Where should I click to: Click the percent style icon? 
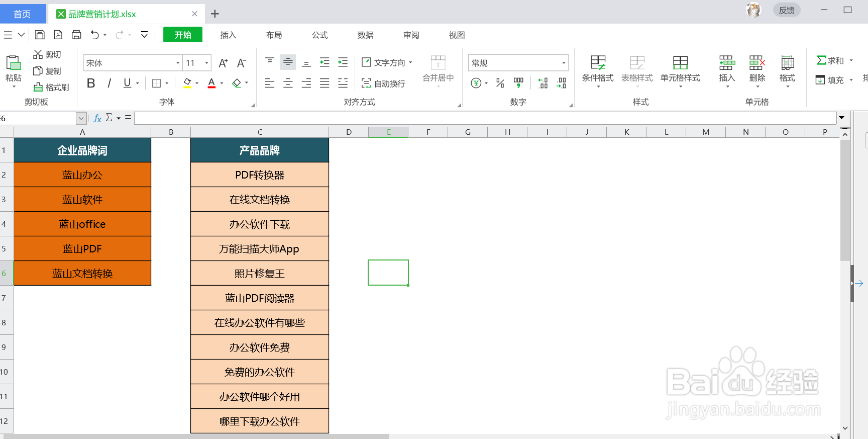pos(500,83)
